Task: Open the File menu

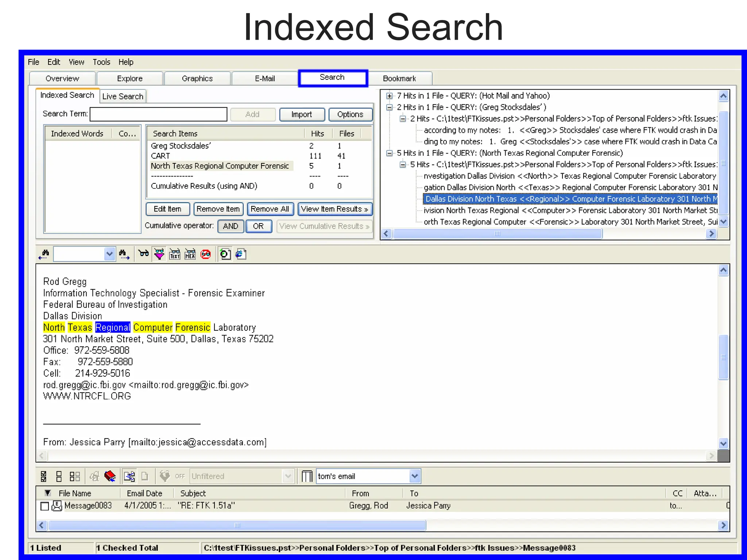Action: coord(34,62)
